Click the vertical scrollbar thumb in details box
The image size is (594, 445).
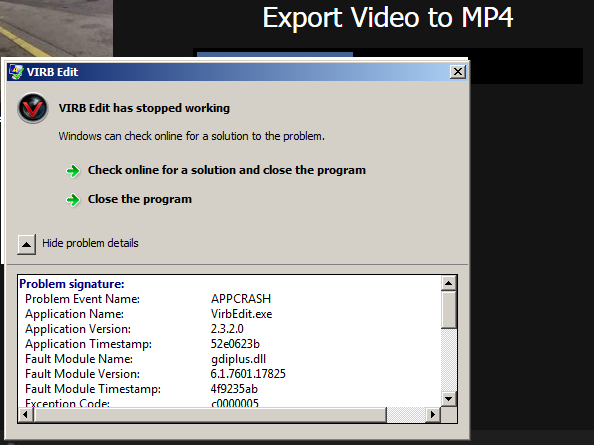point(449,309)
